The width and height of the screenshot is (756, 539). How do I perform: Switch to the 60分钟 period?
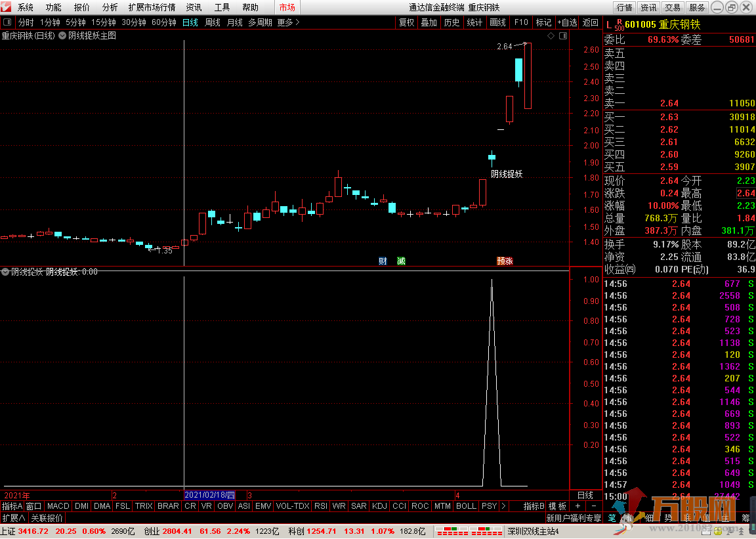[x=164, y=22]
